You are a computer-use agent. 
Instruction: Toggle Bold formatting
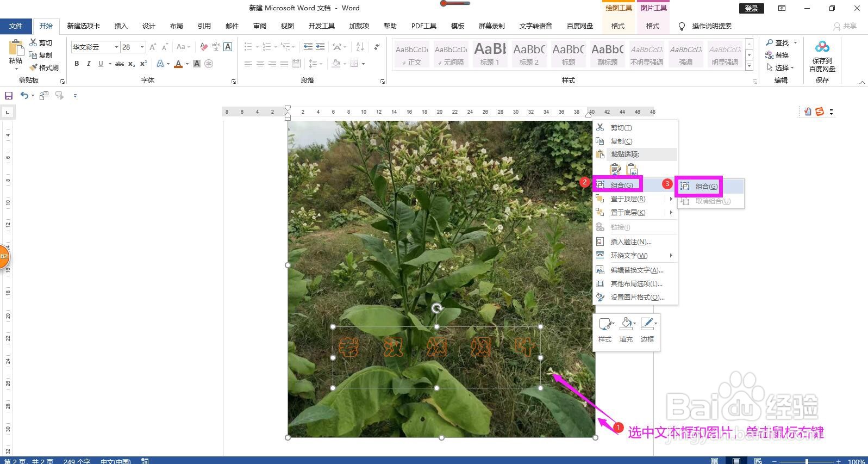point(77,64)
